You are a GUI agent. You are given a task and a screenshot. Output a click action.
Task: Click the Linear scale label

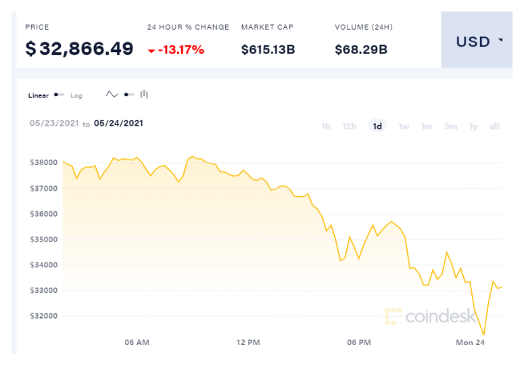click(x=39, y=96)
